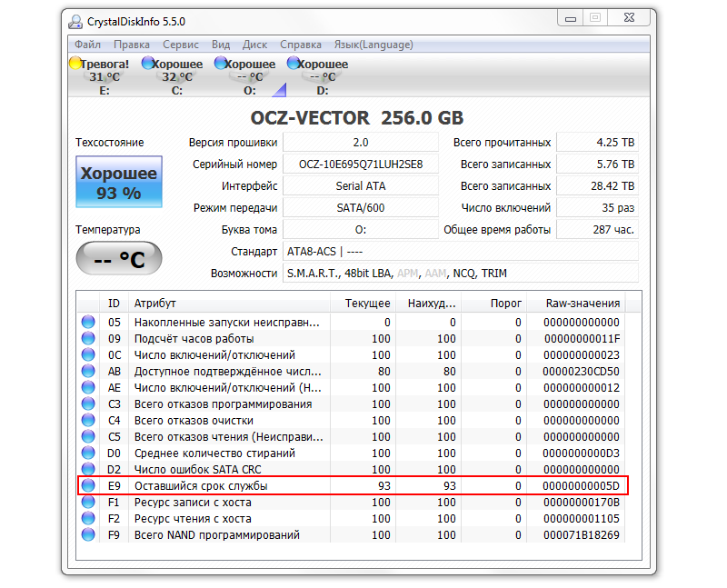Minimize the CrystalDiskInfo window
The image size is (727, 588).
point(571,18)
